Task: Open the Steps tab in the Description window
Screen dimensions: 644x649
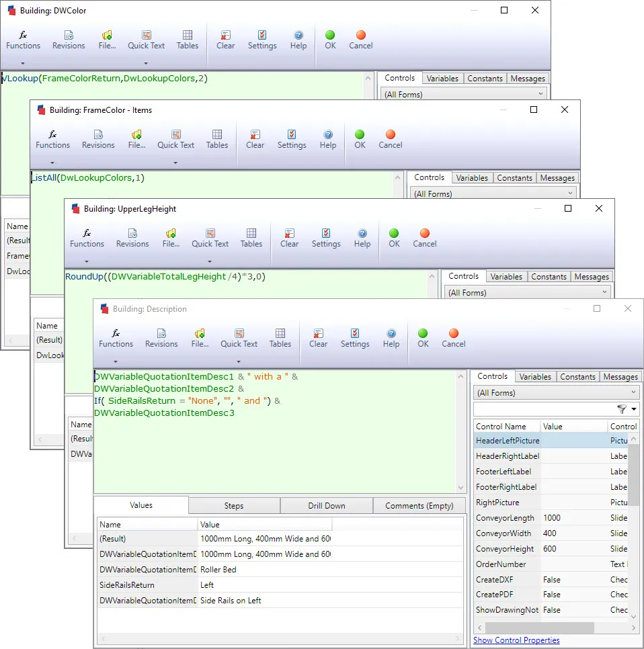Action: [x=234, y=505]
